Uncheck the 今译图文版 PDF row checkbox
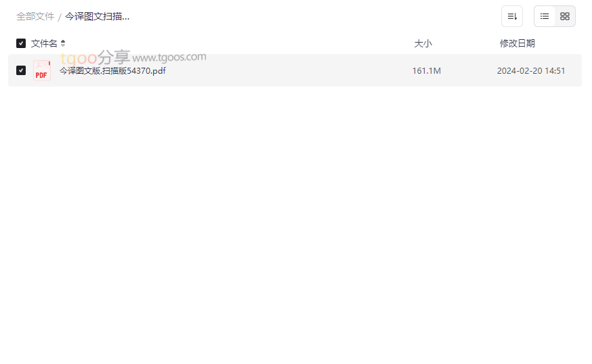Viewport: 592px width, 364px height. click(21, 70)
